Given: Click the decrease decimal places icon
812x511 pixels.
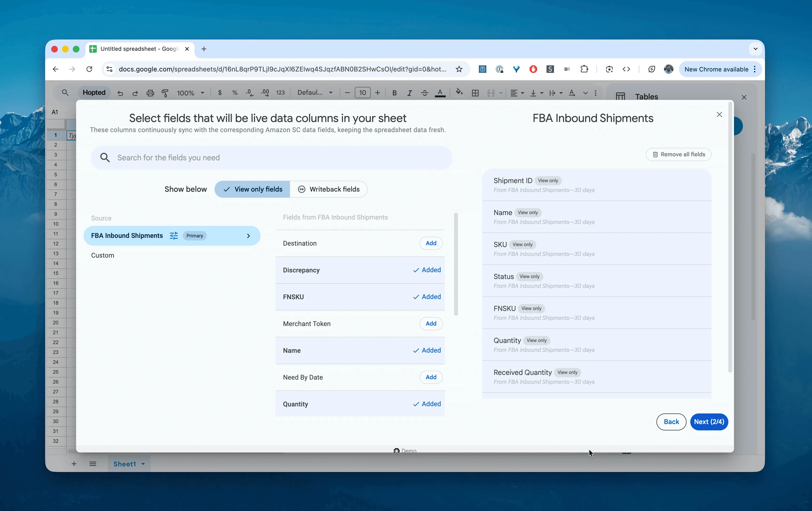Looking at the screenshot, I should (x=250, y=93).
